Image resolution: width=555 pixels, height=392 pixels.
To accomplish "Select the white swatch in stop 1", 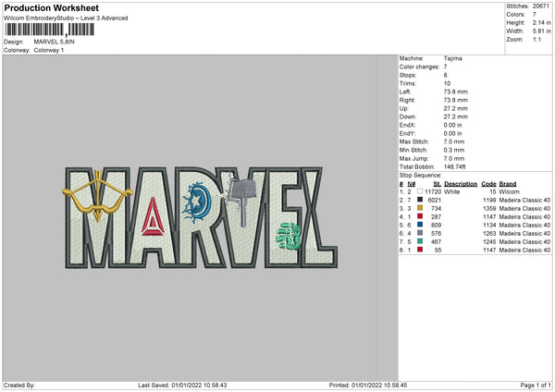I will click(x=420, y=191).
